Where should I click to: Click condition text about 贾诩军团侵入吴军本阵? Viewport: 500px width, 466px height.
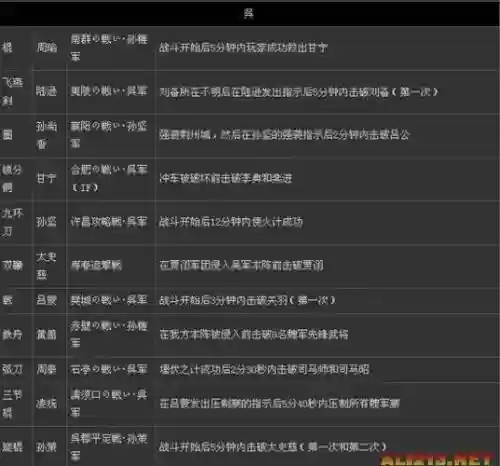pos(241,266)
